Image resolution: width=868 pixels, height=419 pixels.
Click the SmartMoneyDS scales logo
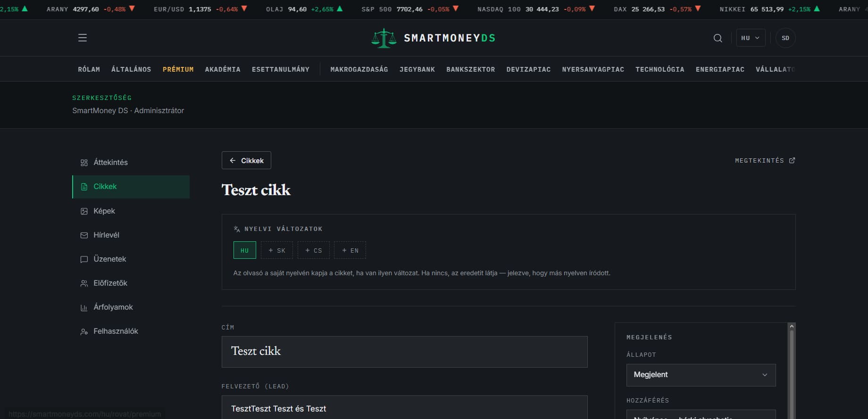pos(384,38)
